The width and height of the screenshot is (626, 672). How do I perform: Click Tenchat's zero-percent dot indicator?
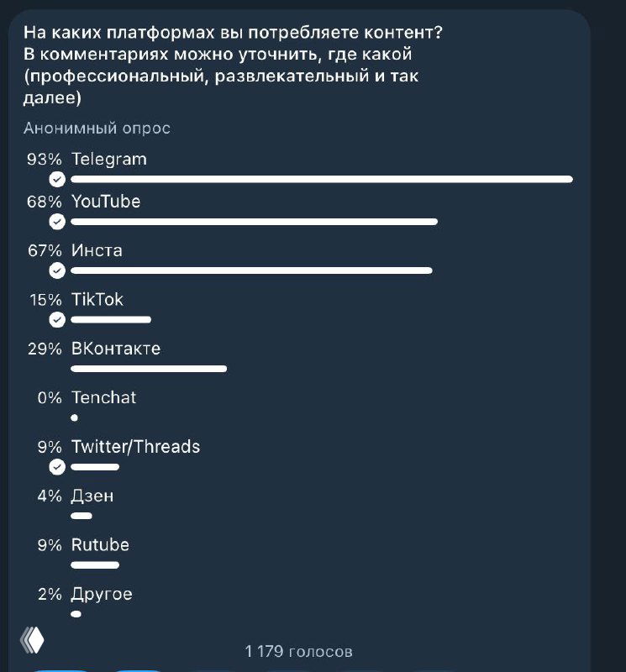76,417
